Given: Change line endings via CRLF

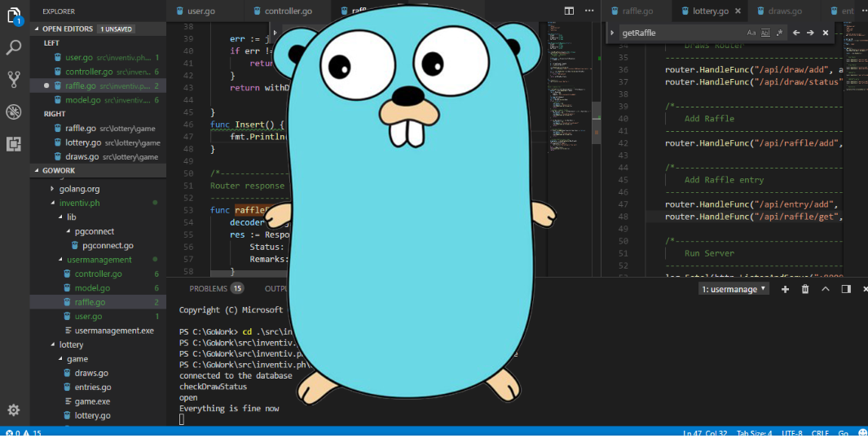Looking at the screenshot, I should tap(820, 433).
